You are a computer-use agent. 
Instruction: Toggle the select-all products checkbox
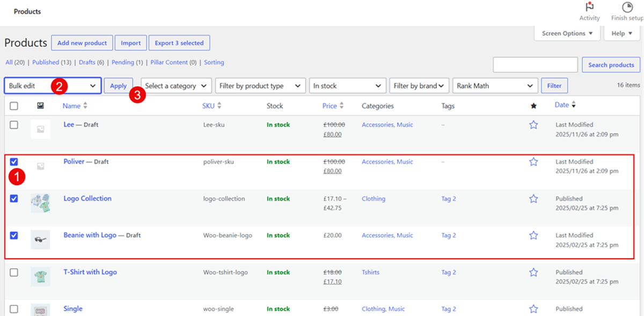[x=14, y=106]
